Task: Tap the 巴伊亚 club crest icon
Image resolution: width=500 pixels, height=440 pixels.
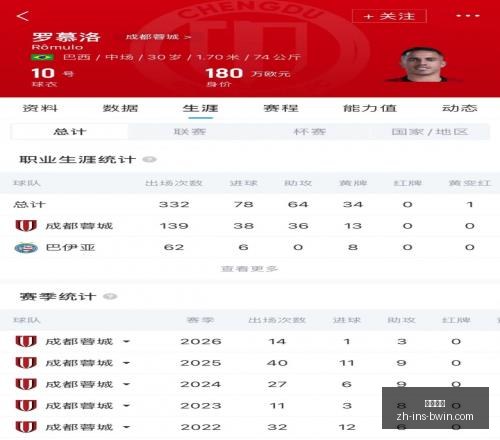Action: [26, 248]
